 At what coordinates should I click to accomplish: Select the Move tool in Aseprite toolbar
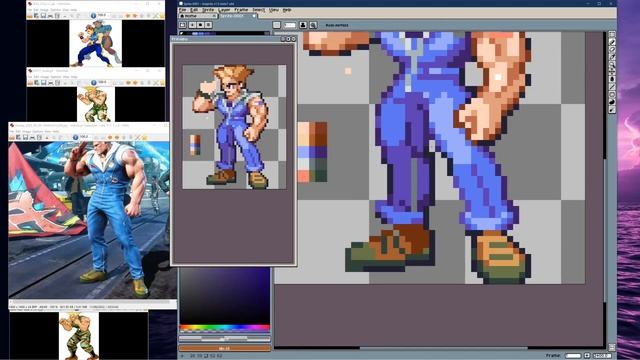pyautogui.click(x=612, y=71)
